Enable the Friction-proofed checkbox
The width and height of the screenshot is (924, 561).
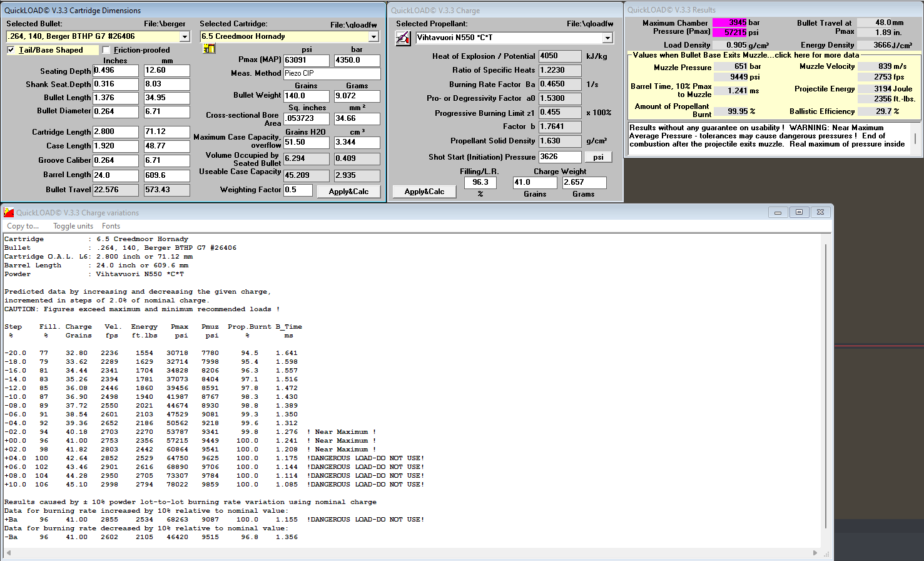106,50
